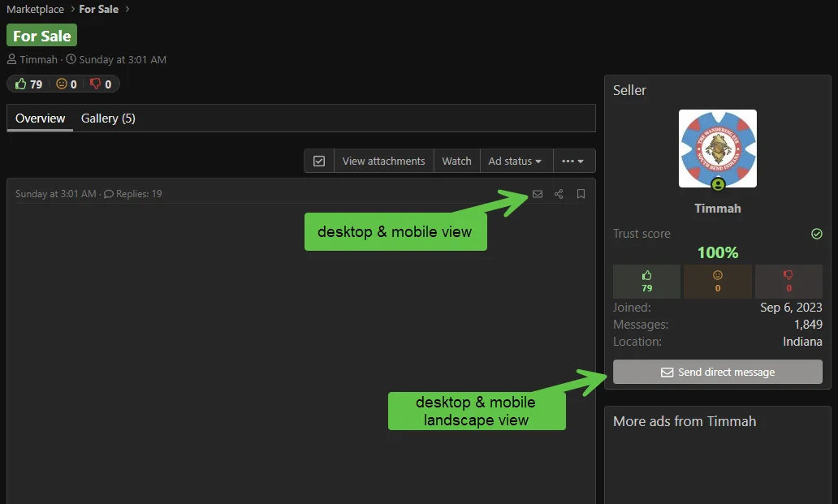Image resolution: width=838 pixels, height=504 pixels.
Task: Open View attachments
Action: [384, 161]
